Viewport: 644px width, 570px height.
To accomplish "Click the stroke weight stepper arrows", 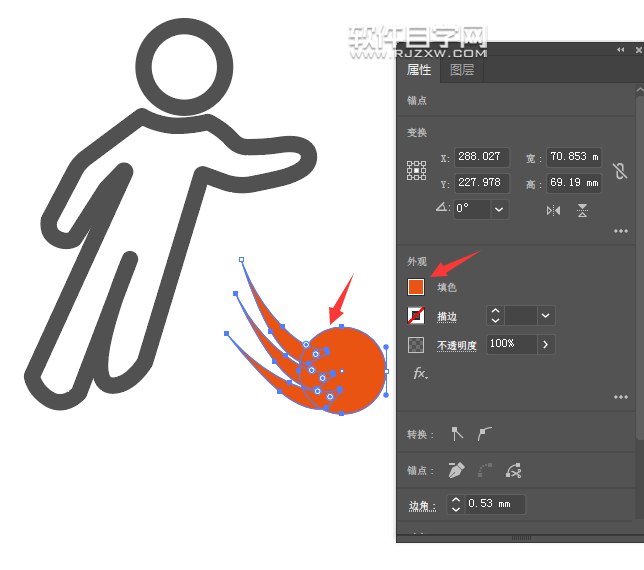I will pos(495,315).
